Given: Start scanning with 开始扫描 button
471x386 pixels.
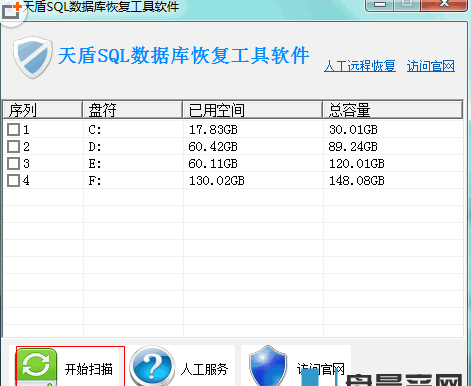Looking at the screenshot, I should [x=70, y=366].
